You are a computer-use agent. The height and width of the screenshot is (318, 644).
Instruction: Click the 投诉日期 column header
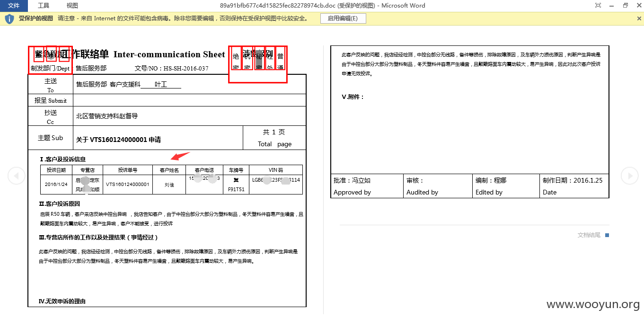[56, 170]
